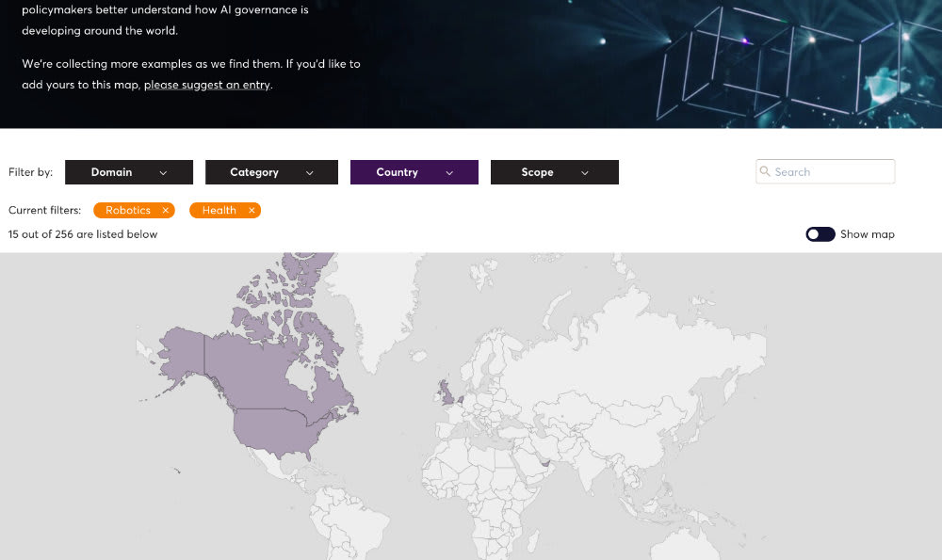Open the Country filter dropdown
Viewport: 942px width, 560px height.
pyautogui.click(x=414, y=172)
